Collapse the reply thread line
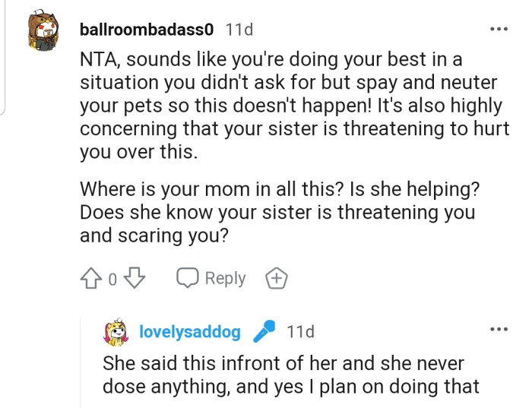Screen dimensions: 532x408 tap(81, 357)
